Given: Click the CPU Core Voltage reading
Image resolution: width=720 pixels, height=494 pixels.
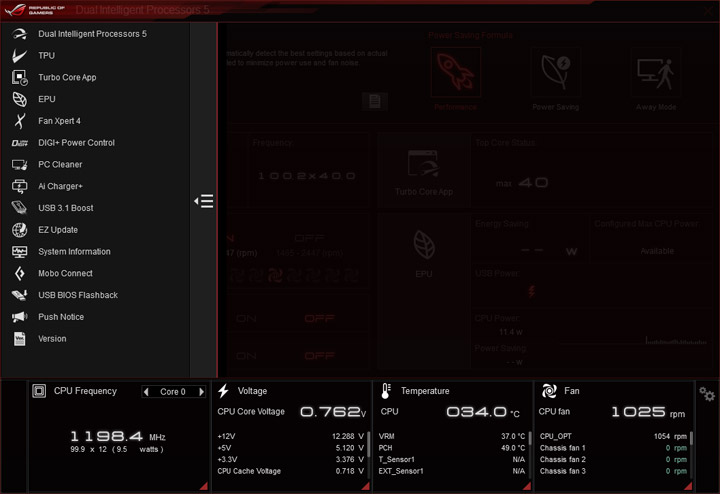Looking at the screenshot, I should [x=333, y=412].
